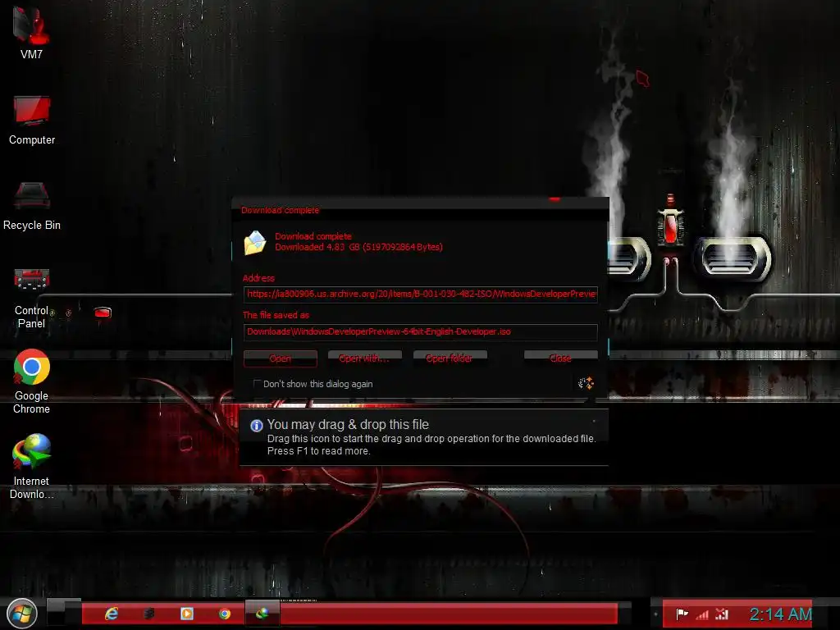This screenshot has height=630, width=840.
Task: Click the animated icon beside the dialog checkbox
Action: (x=586, y=383)
